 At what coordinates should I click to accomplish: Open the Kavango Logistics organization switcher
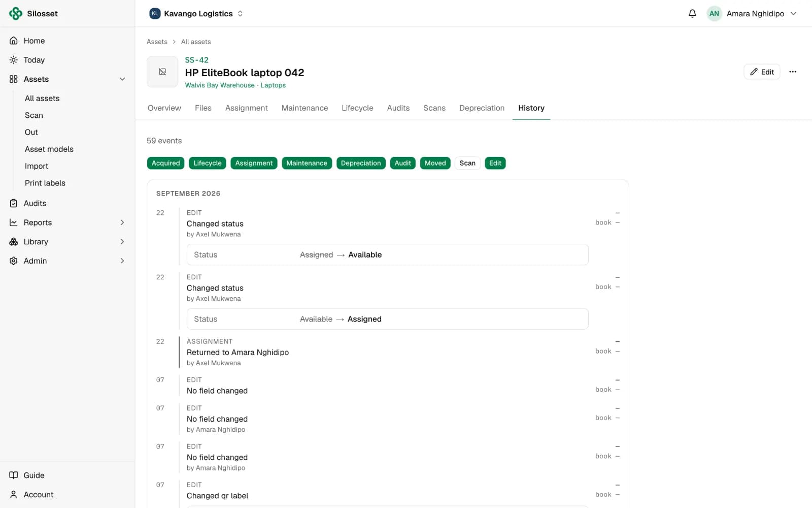tap(196, 14)
